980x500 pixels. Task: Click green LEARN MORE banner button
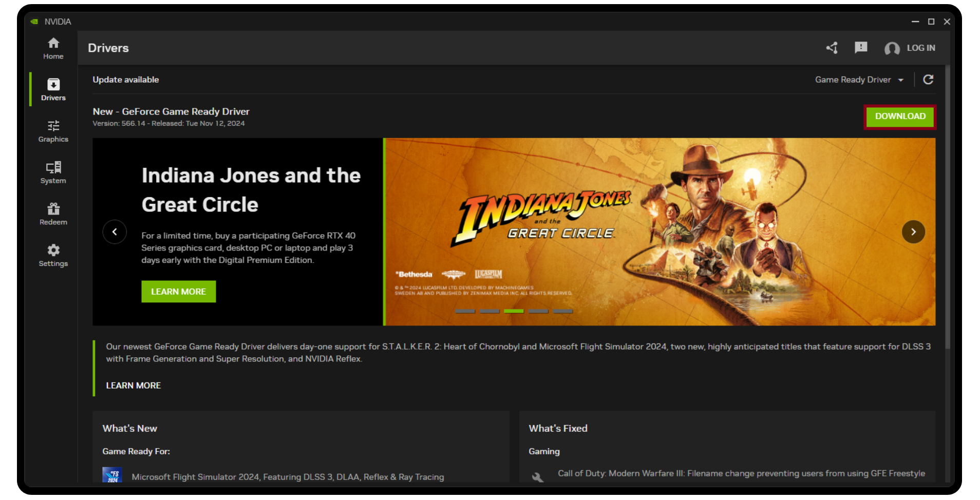tap(178, 292)
